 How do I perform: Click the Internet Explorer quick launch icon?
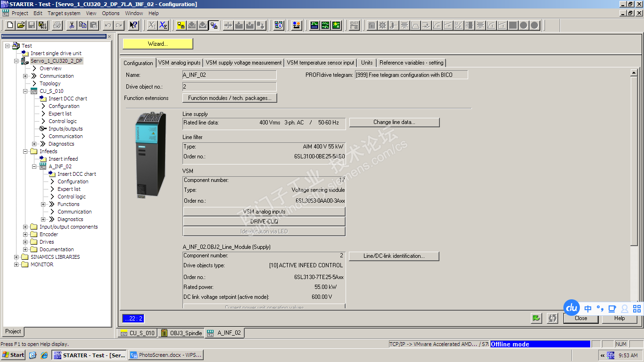point(44,355)
